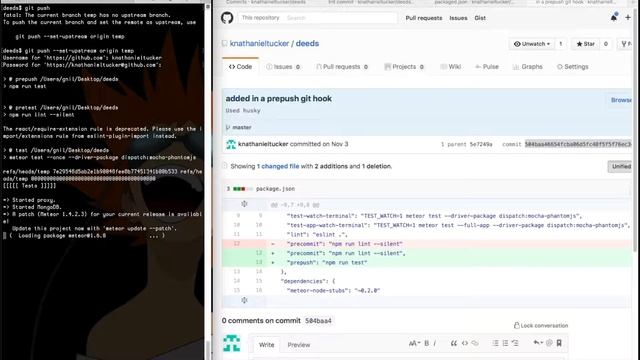Open parent commit 5e7249a

(481, 144)
